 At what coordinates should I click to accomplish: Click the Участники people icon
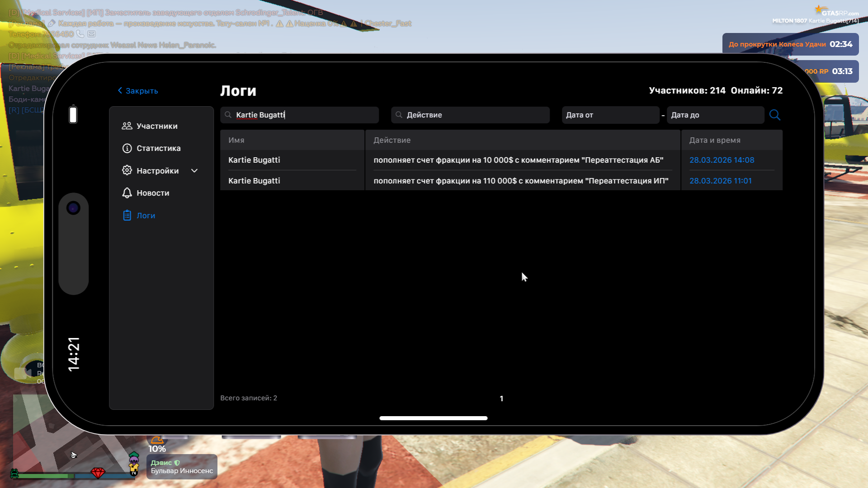coord(127,126)
